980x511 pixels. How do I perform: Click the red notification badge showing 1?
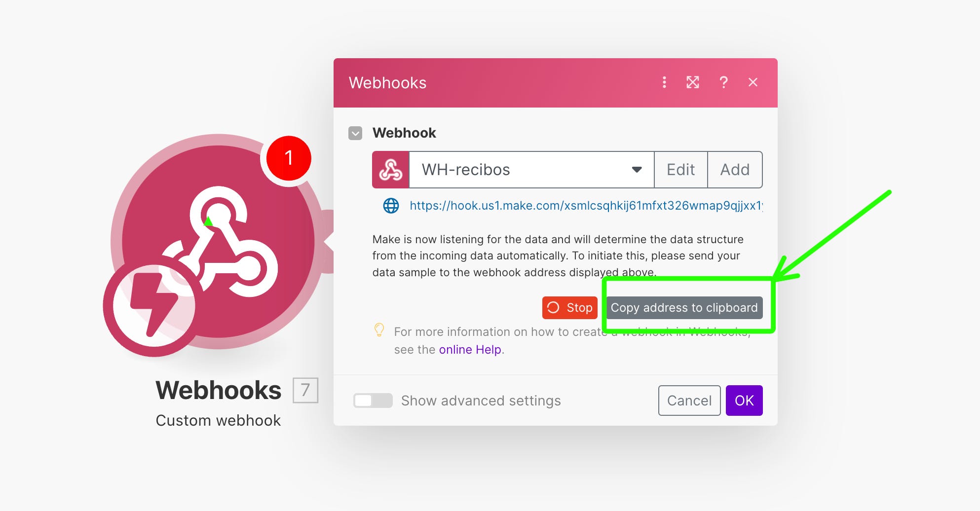289,158
